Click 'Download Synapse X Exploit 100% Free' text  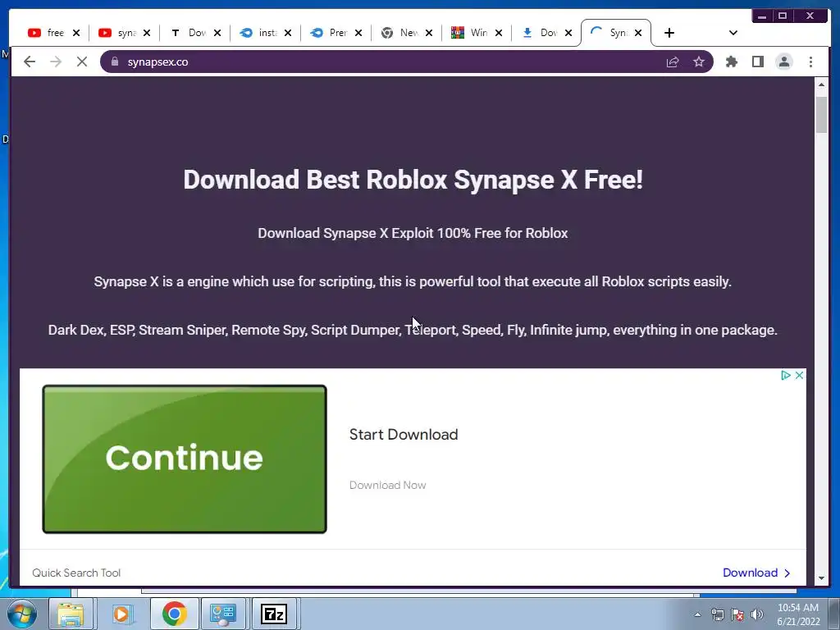(413, 234)
